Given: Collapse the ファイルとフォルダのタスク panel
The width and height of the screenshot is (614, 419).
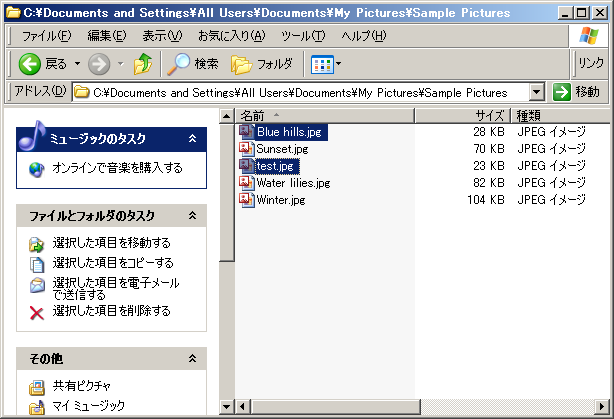Looking at the screenshot, I should [192, 215].
